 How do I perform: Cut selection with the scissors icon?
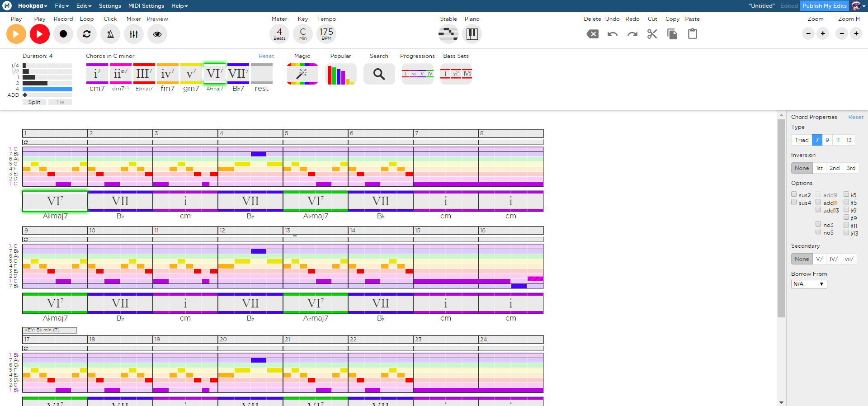tap(652, 34)
